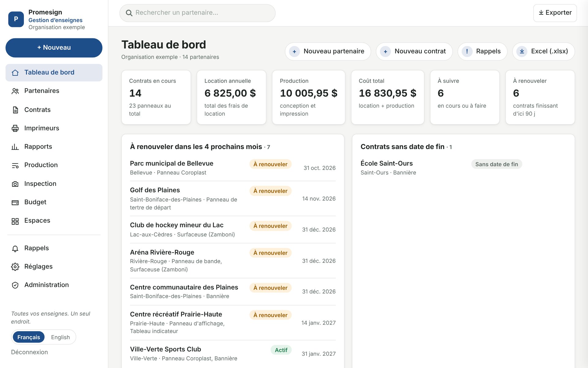Open Golf des Plaines entry
The height and width of the screenshot is (368, 588).
(x=233, y=198)
